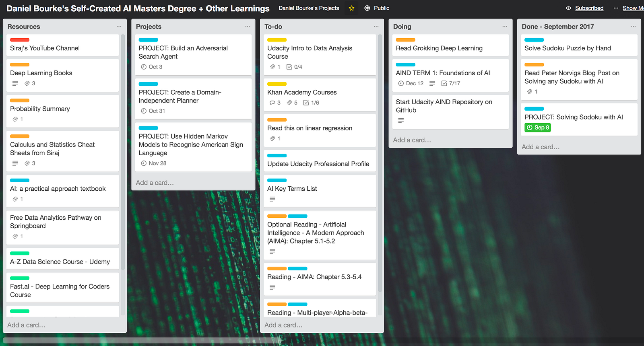Image resolution: width=644 pixels, height=346 pixels.
Task: Open the Resources list menu (three dots)
Action: [x=119, y=27]
